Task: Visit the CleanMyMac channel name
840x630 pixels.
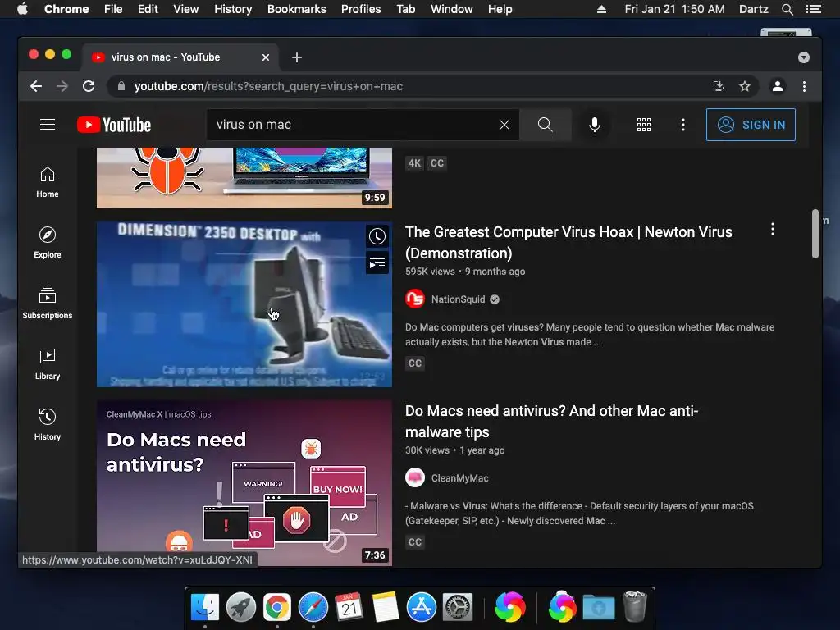Action: click(459, 478)
